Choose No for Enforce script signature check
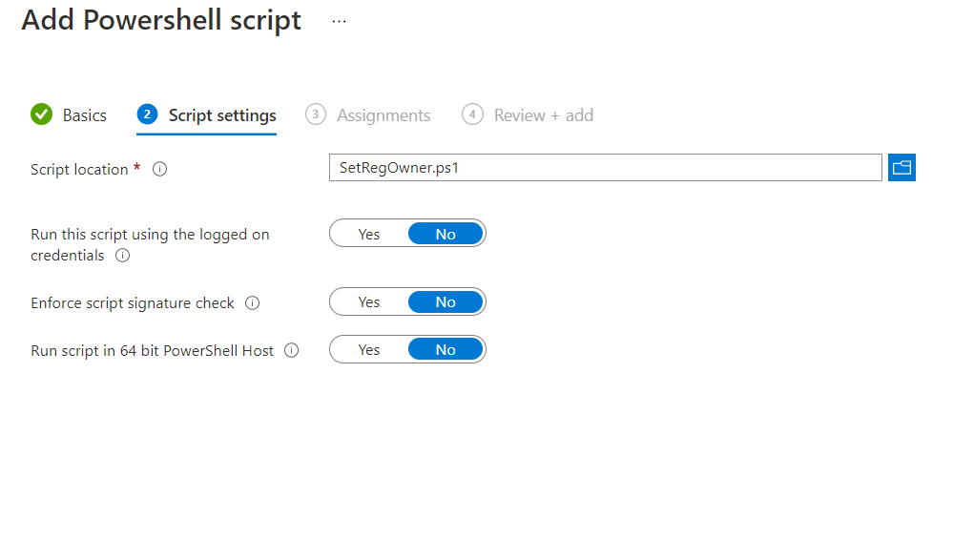Viewport: 974px width, 560px height. pyautogui.click(x=446, y=302)
